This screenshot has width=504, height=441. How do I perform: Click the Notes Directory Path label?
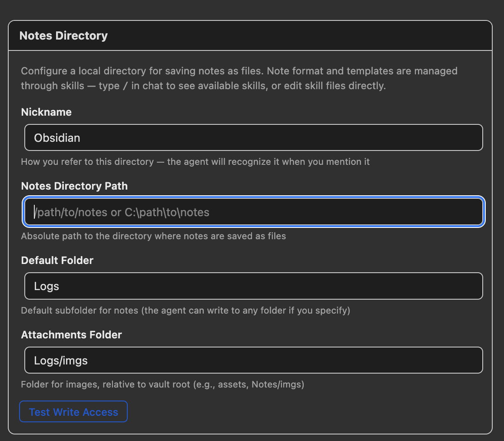point(74,186)
